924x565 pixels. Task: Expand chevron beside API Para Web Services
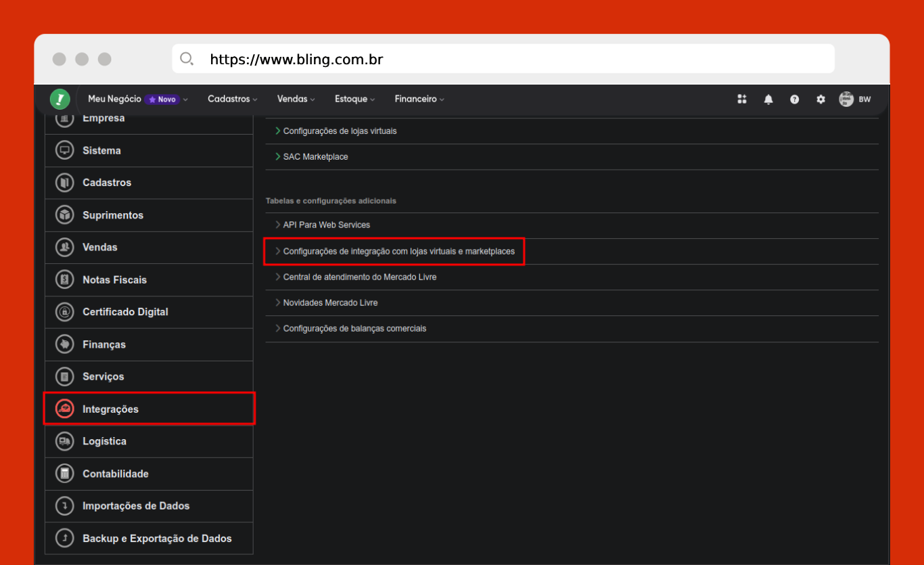(277, 225)
